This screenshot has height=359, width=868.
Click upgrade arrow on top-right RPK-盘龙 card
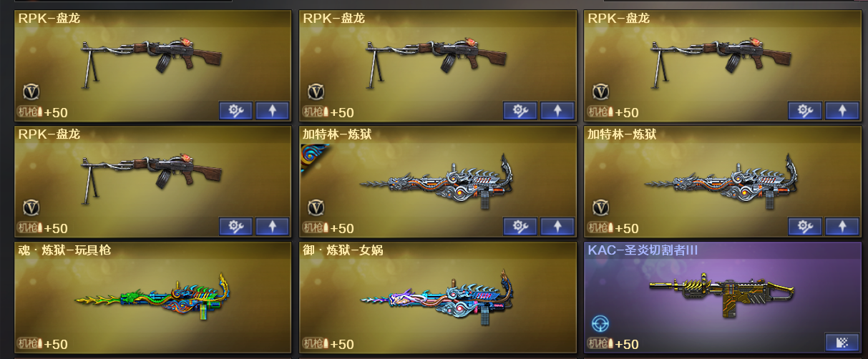[842, 111]
